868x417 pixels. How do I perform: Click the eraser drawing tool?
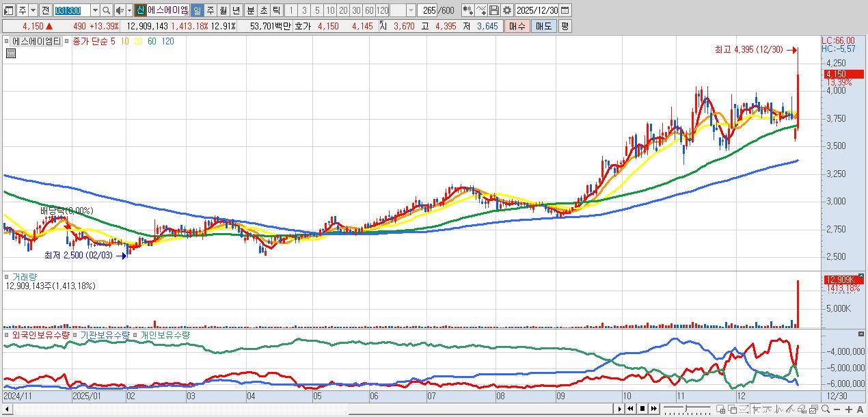tap(802, 409)
